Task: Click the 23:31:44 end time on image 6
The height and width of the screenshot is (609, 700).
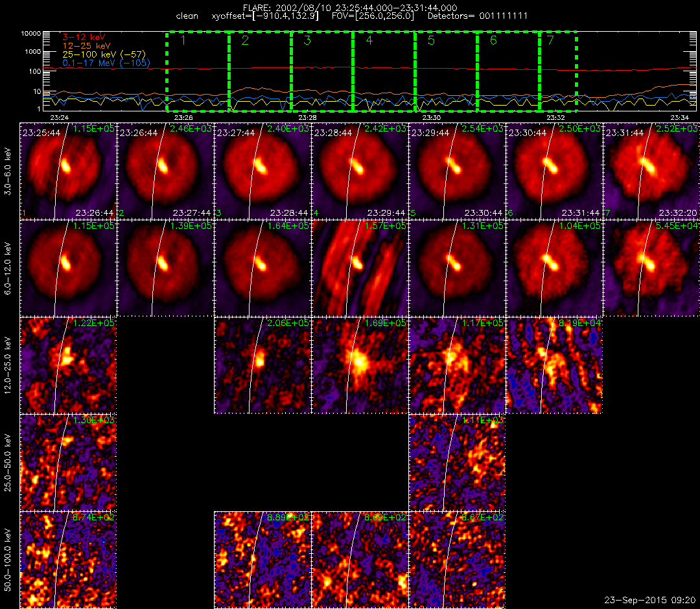Action: (580, 213)
